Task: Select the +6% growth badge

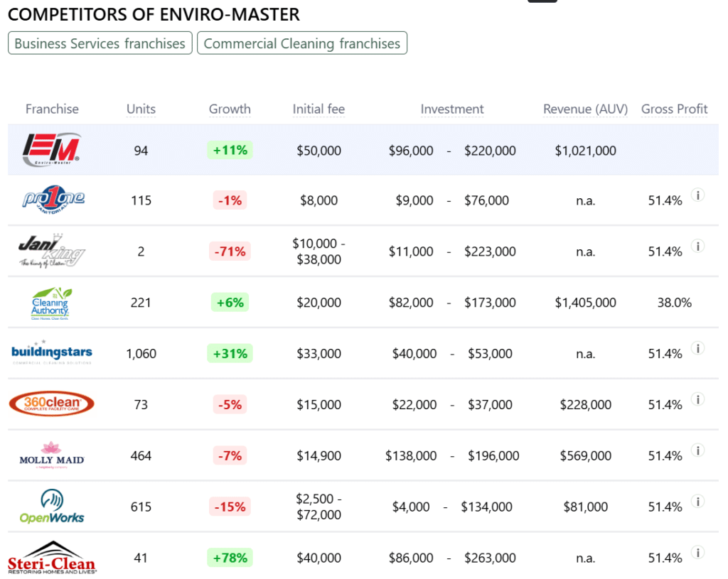Action: pos(230,303)
